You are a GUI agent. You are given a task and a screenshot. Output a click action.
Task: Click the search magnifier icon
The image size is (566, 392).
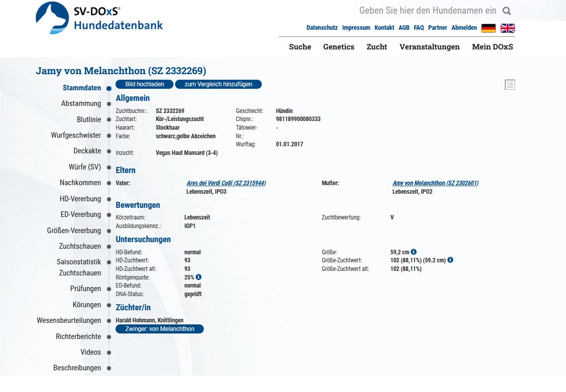pyautogui.click(x=506, y=11)
